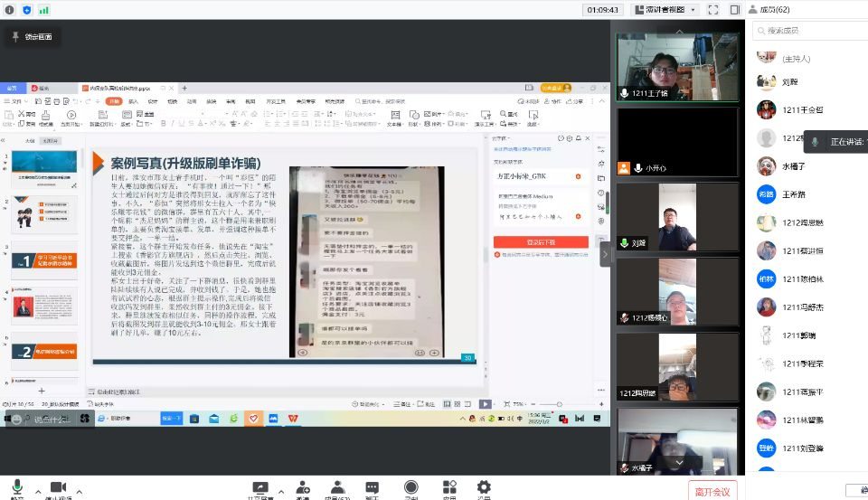Select 王齐路 in the member list
The height and width of the screenshot is (500, 868).
796,194
